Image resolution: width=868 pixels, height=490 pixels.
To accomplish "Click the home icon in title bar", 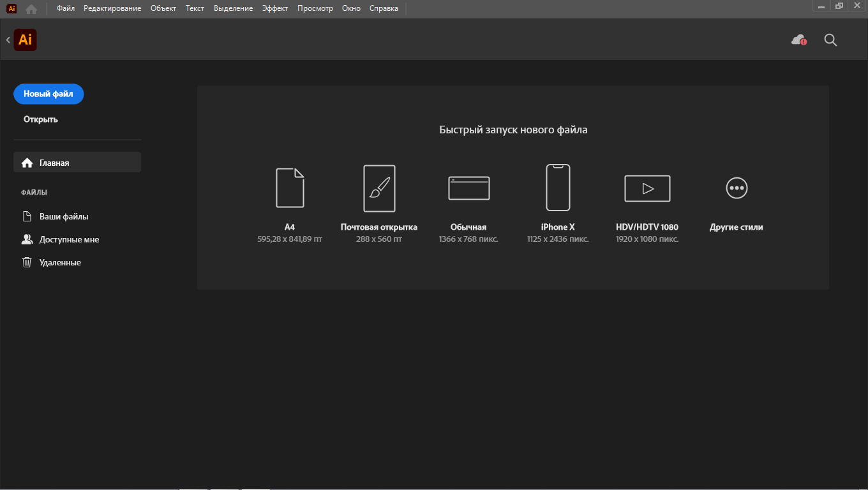I will pos(31,9).
